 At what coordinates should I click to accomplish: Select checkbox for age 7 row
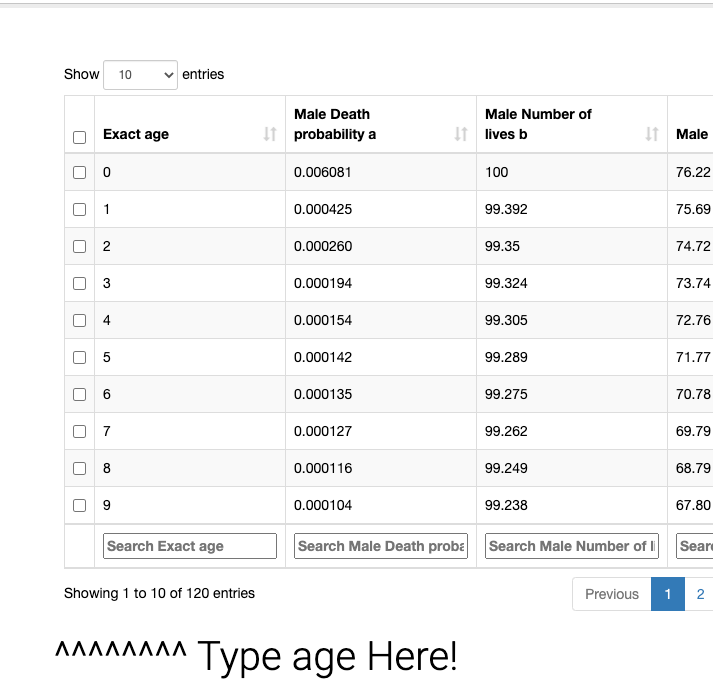tap(80, 431)
